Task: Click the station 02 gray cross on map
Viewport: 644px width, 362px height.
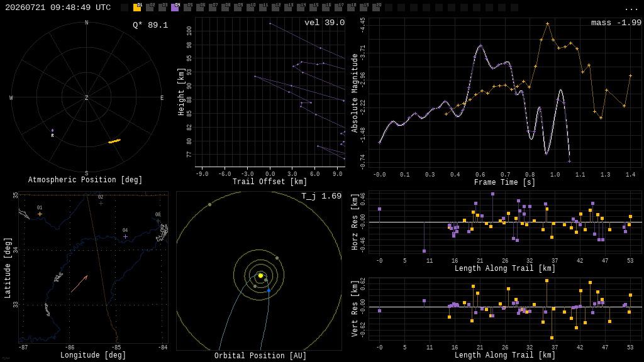Action: point(101,203)
